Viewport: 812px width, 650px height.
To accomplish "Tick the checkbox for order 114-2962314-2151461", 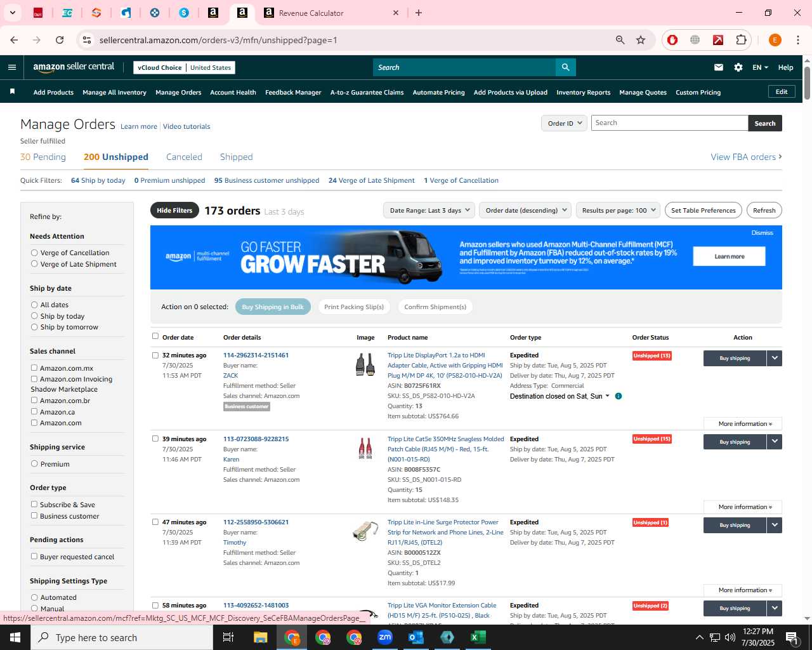I will coord(155,355).
